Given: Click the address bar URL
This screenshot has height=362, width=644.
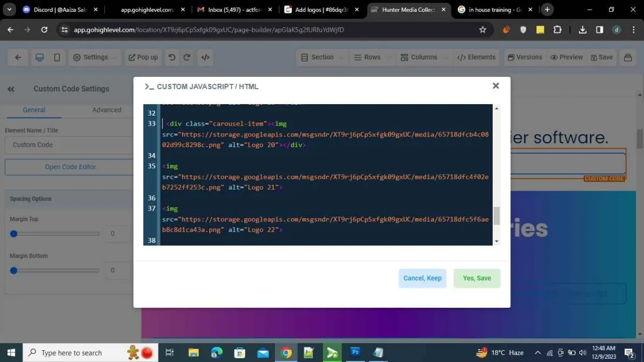Looking at the screenshot, I should coord(209,30).
